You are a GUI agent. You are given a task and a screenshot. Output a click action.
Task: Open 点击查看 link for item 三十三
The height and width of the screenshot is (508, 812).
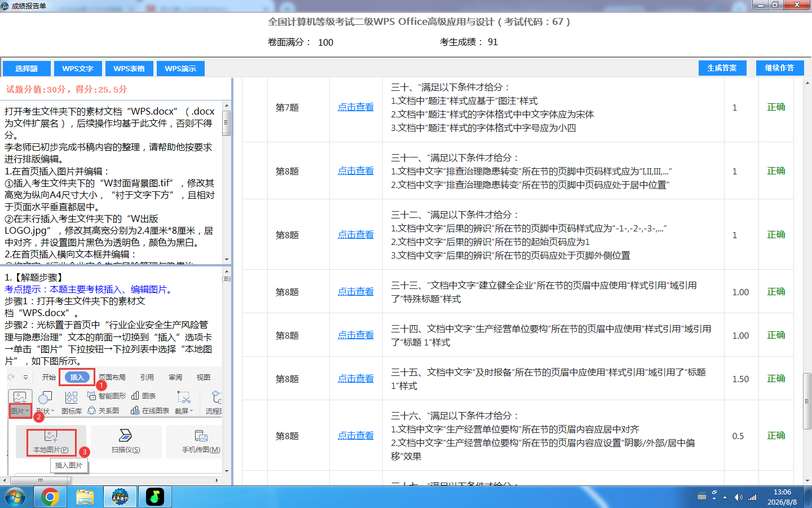pyautogui.click(x=356, y=292)
